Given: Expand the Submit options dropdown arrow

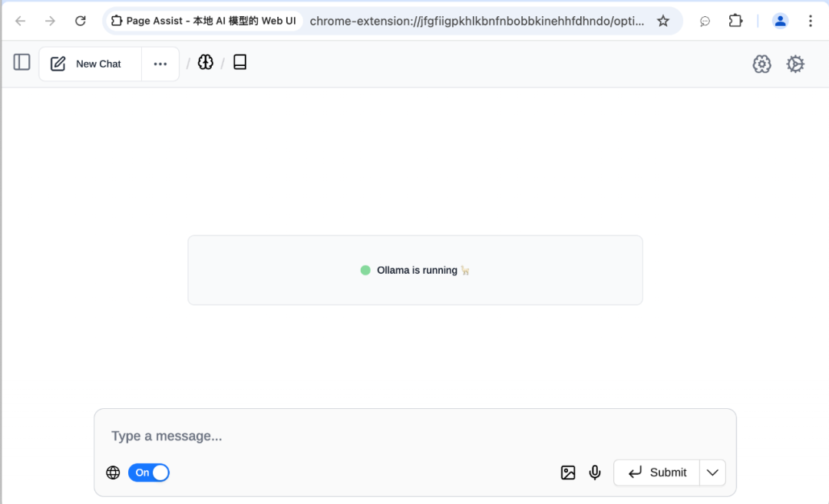Looking at the screenshot, I should [712, 473].
